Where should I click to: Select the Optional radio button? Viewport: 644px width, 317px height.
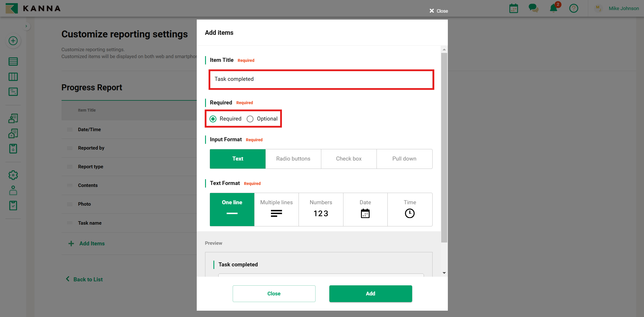[x=250, y=119]
